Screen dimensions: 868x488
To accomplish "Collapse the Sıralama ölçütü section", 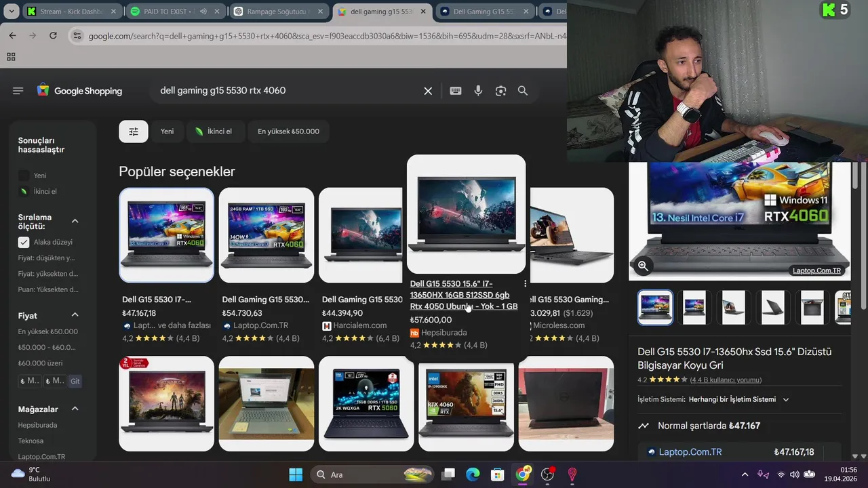I will [75, 222].
